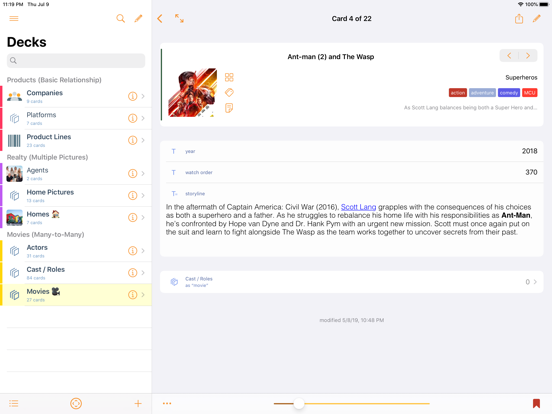Viewport: 552px width, 414px height.
Task: Click the Wi-Fi indicator in status bar
Action: [x=520, y=4]
